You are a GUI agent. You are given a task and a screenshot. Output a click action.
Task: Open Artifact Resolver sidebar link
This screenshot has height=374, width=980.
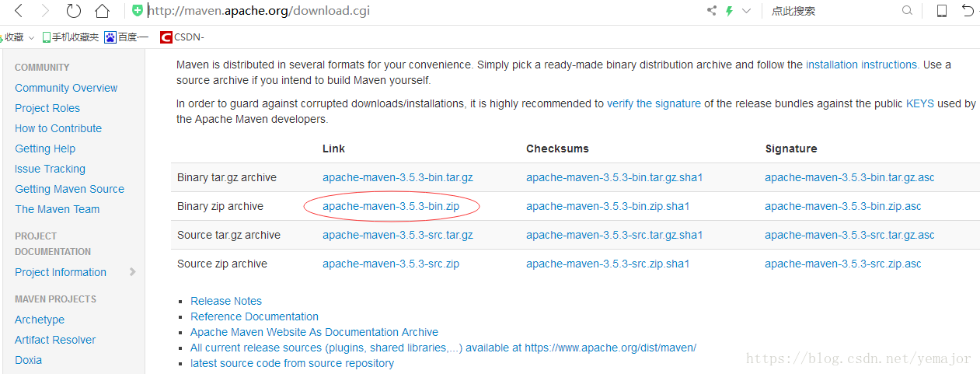click(x=55, y=340)
